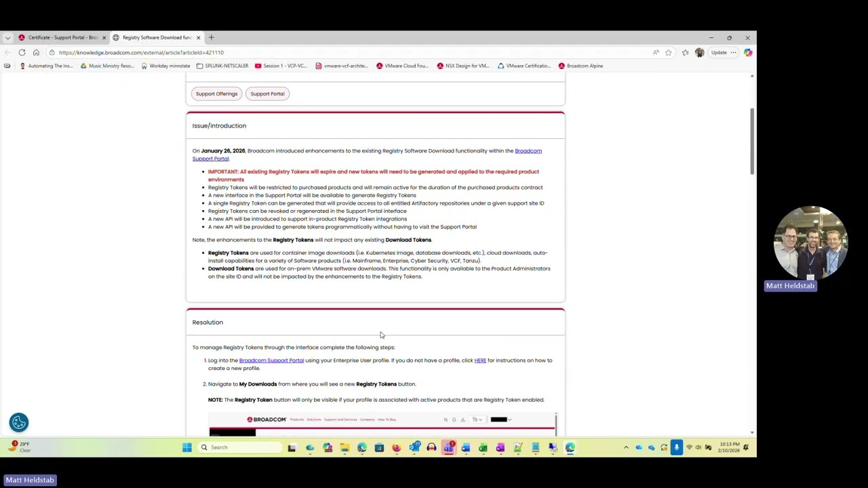Screen dimensions: 868x488
Task: Launch Copilot from the browser toolbar
Action: tap(748, 52)
